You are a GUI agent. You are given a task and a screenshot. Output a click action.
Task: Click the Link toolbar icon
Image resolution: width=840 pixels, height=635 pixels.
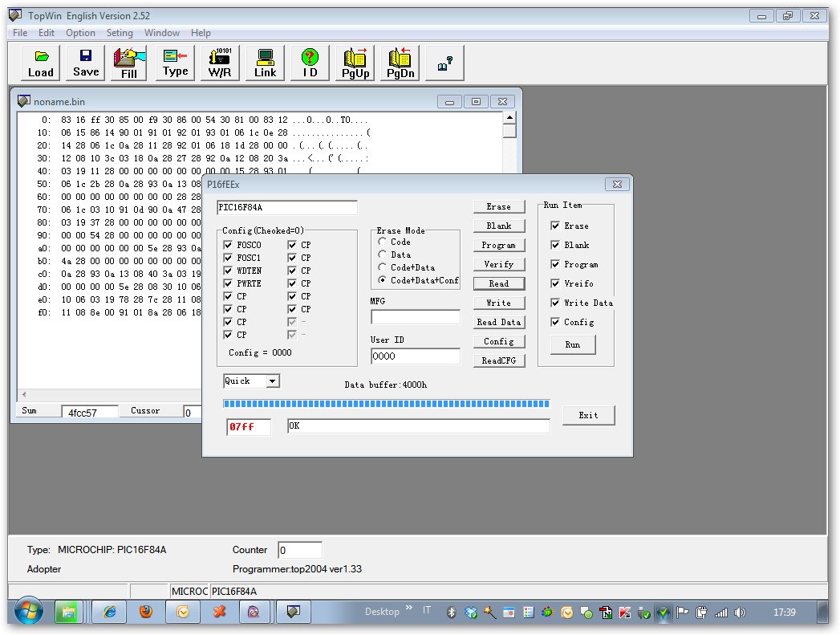(266, 63)
